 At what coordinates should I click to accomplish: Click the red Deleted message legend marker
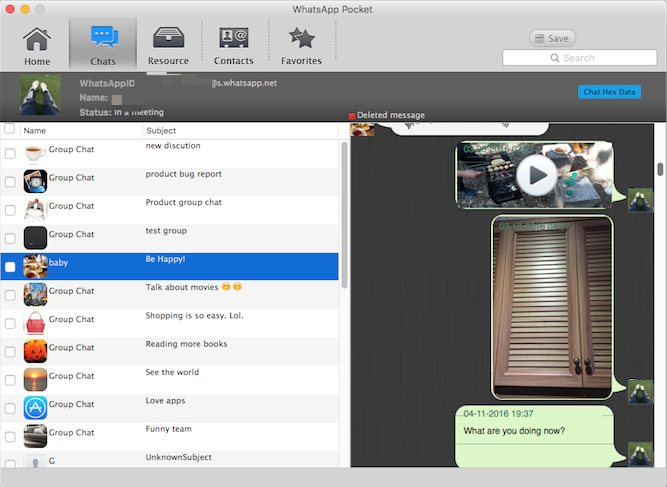pos(352,116)
